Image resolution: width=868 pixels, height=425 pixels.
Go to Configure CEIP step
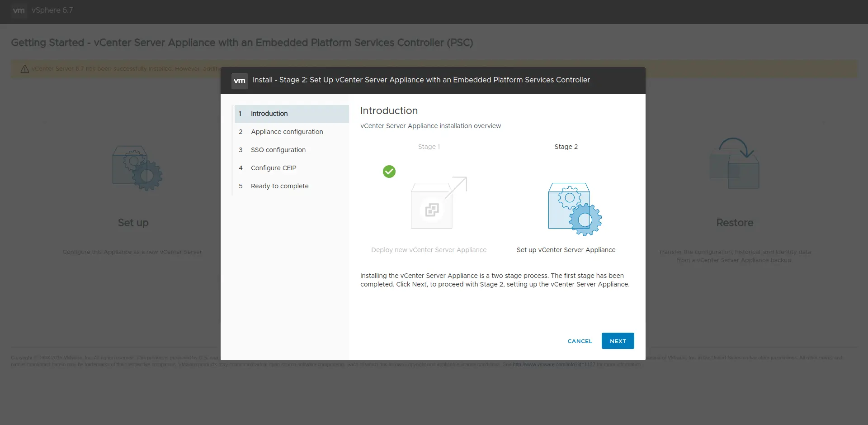[x=292, y=168]
